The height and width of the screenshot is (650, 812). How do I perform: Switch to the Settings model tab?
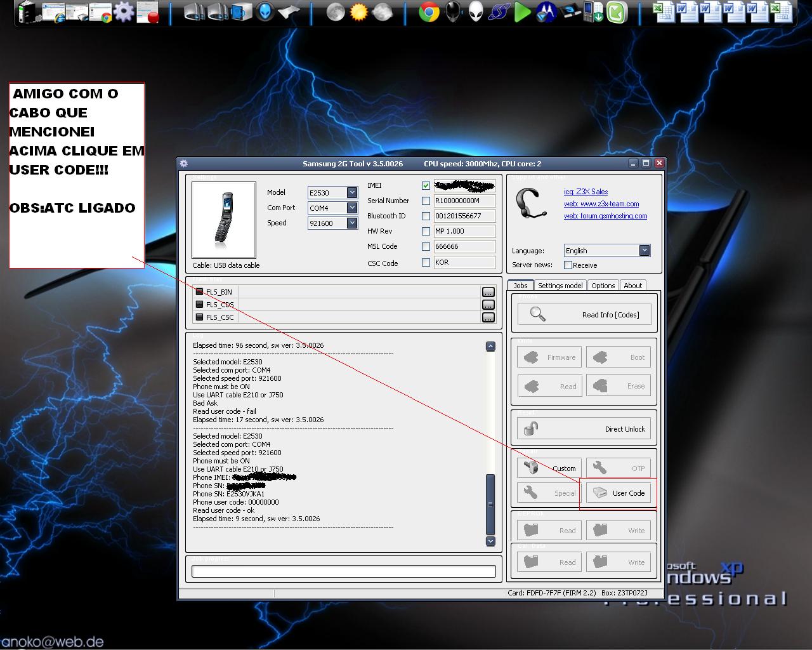(560, 286)
